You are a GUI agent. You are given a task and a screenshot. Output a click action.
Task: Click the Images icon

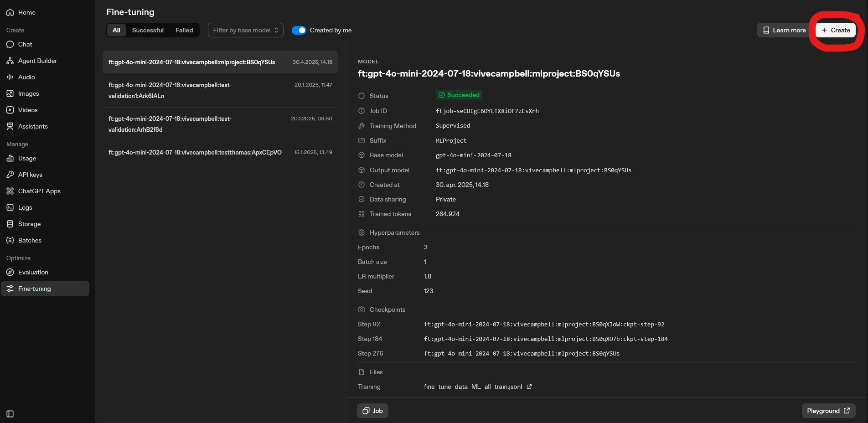(10, 93)
